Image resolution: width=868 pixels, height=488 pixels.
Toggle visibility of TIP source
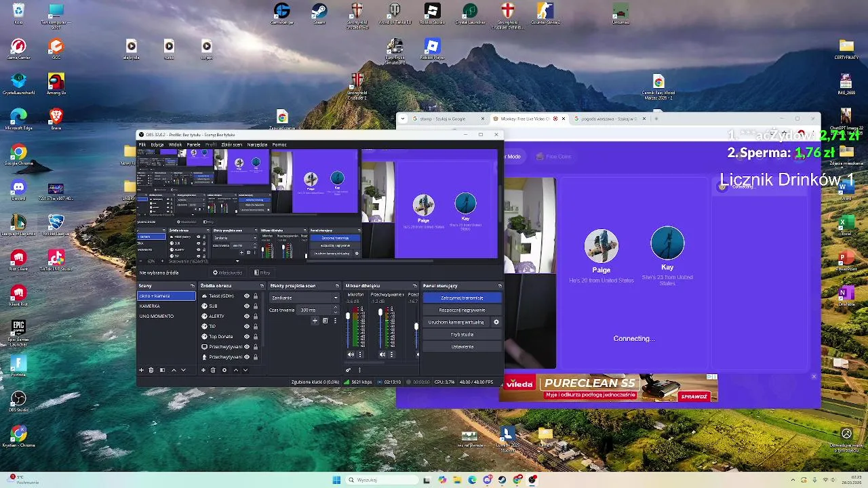tap(247, 327)
